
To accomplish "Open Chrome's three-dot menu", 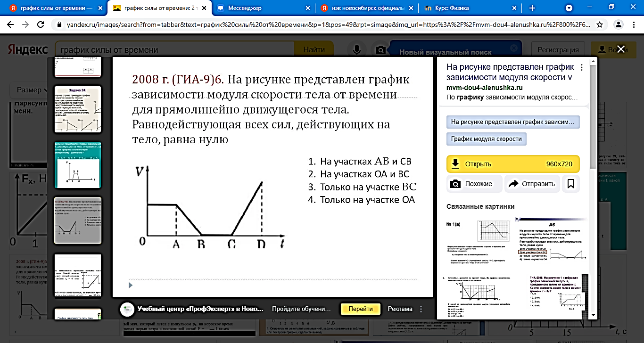I will [633, 24].
